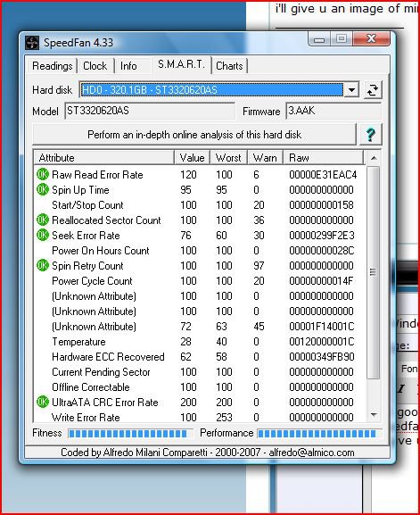The height and width of the screenshot is (515, 420).
Task: Sort by the Raw column header
Action: (x=324, y=158)
